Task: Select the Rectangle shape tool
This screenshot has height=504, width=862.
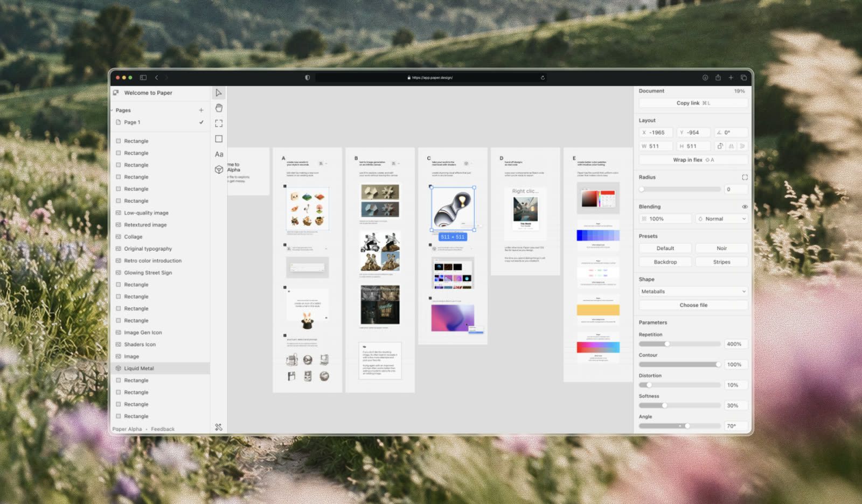Action: click(219, 139)
